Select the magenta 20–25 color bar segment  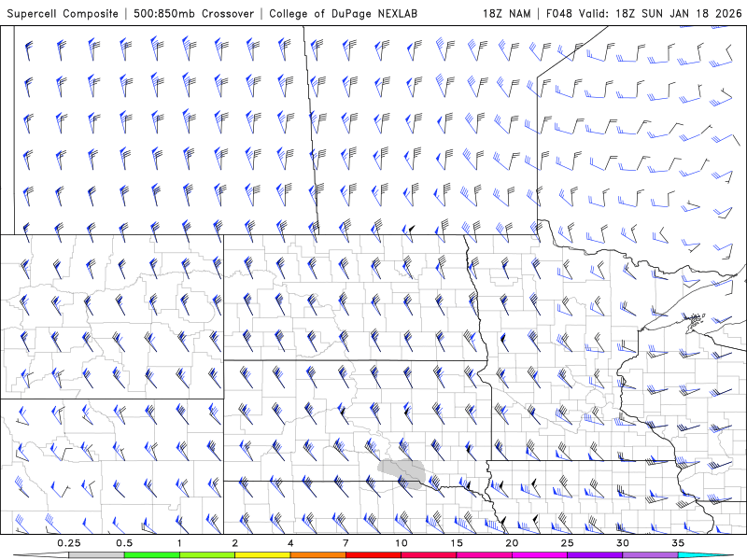540,555
